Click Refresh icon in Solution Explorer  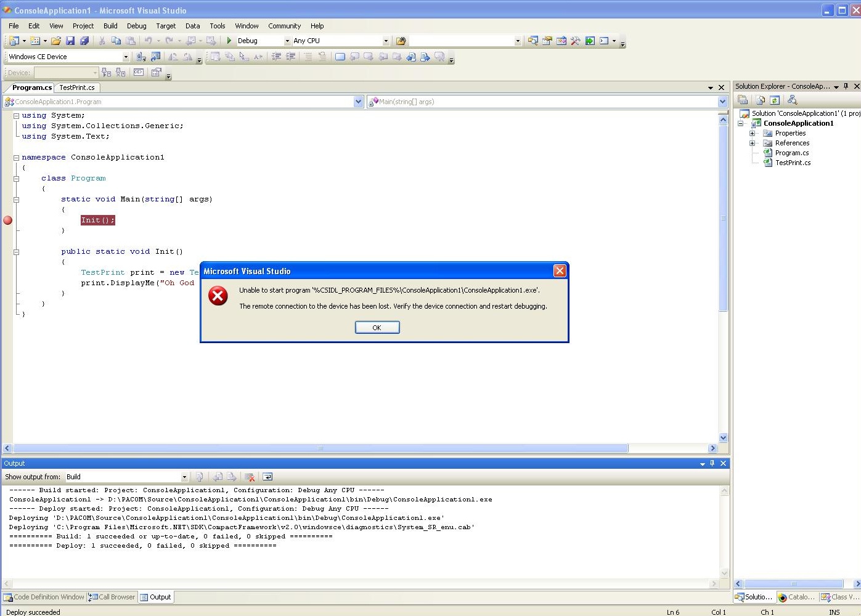[775, 100]
